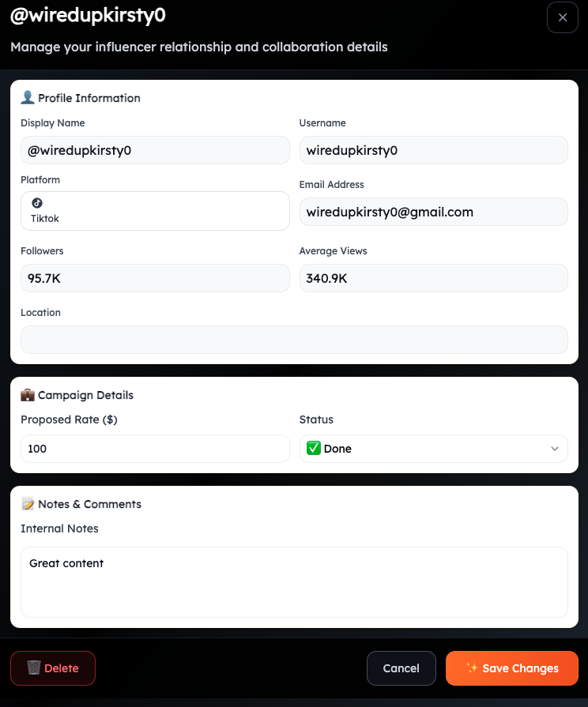Save Changes to the influencer
This screenshot has height=707, width=588.
pos(512,668)
